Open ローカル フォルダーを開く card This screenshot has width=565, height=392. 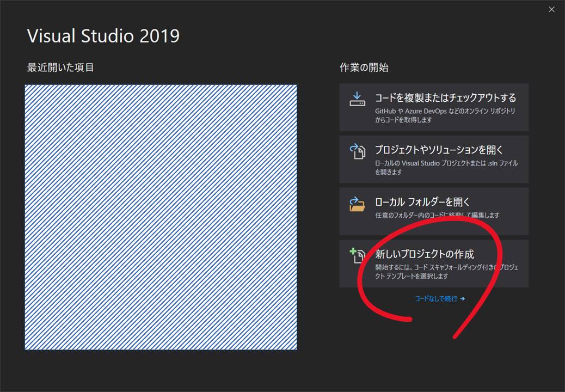click(x=434, y=211)
